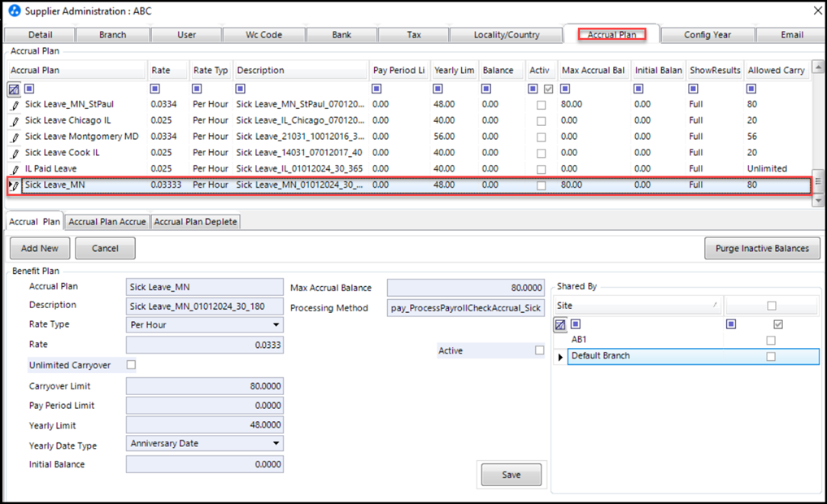The image size is (827, 504).
Task: Check the Active checkbox in Benefit Plan form
Action: point(539,350)
